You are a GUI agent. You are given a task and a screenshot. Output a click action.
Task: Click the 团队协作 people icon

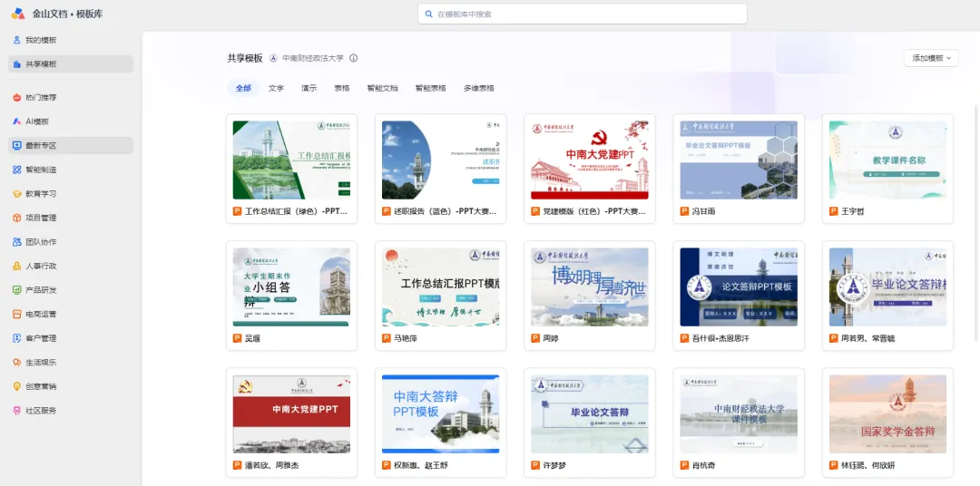click(x=17, y=242)
